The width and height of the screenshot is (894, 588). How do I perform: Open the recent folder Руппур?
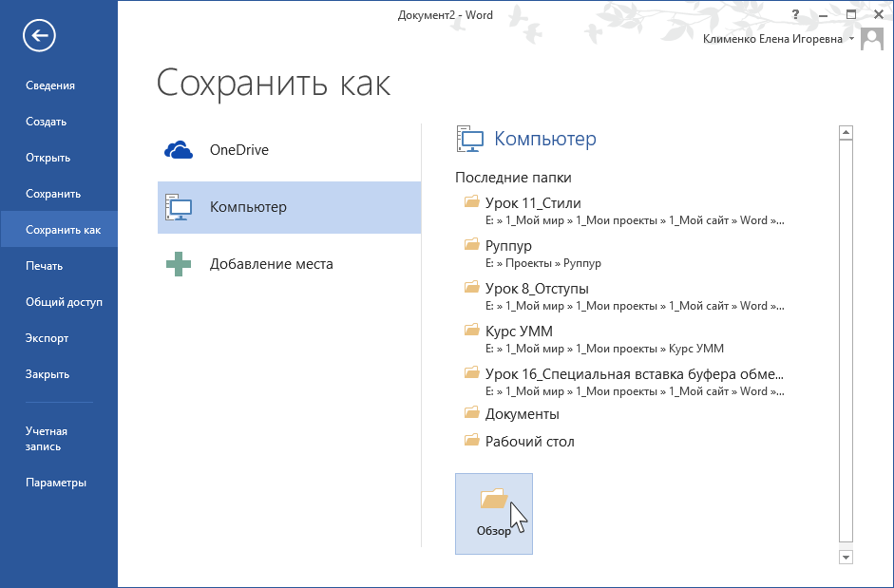pyautogui.click(x=624, y=254)
